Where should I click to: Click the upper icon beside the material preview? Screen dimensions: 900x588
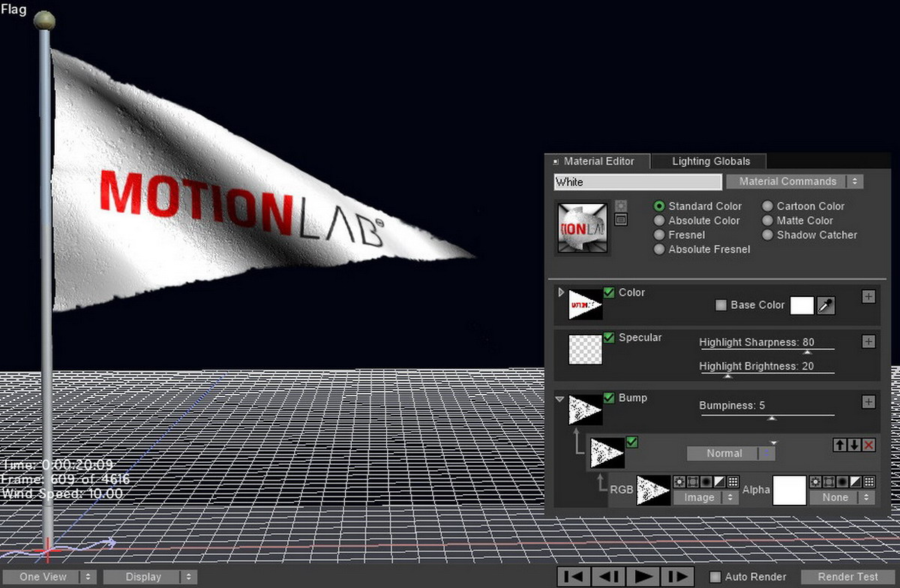coord(620,205)
